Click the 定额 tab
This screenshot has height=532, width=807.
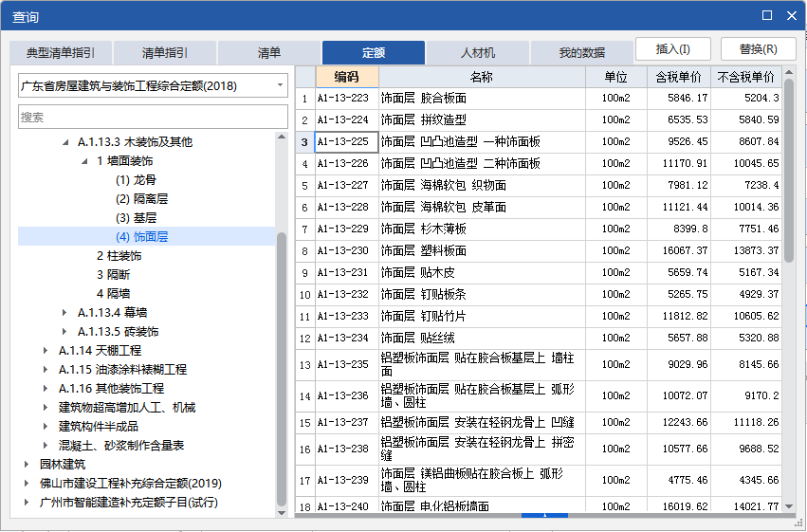click(x=374, y=52)
